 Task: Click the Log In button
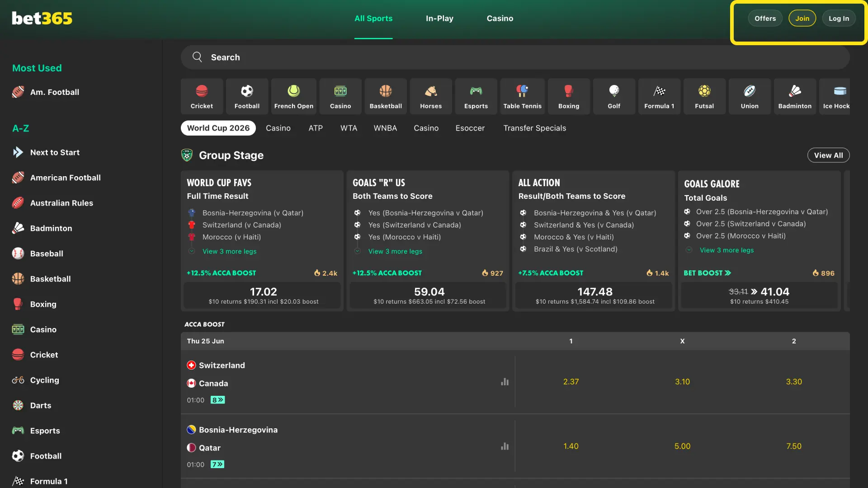(839, 19)
